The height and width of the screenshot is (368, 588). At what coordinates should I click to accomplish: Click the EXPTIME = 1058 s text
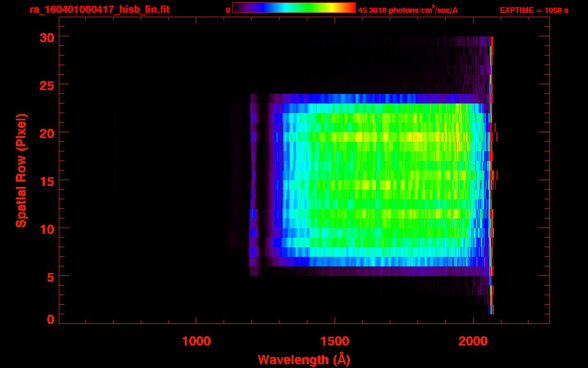pos(534,10)
